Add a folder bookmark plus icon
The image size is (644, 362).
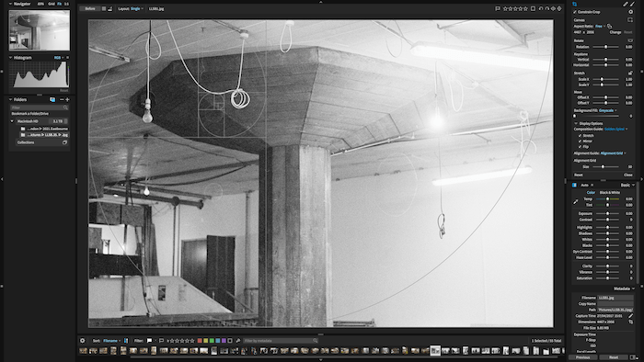(67, 99)
